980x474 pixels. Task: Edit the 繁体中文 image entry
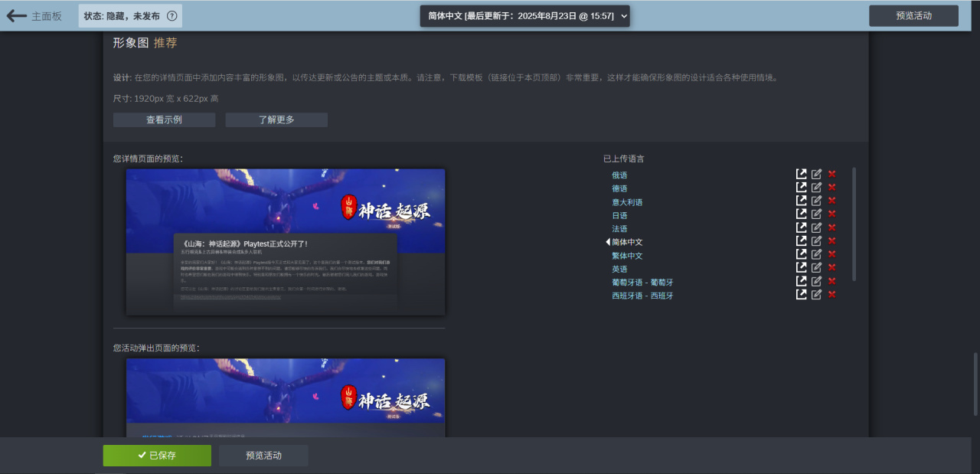tap(817, 255)
